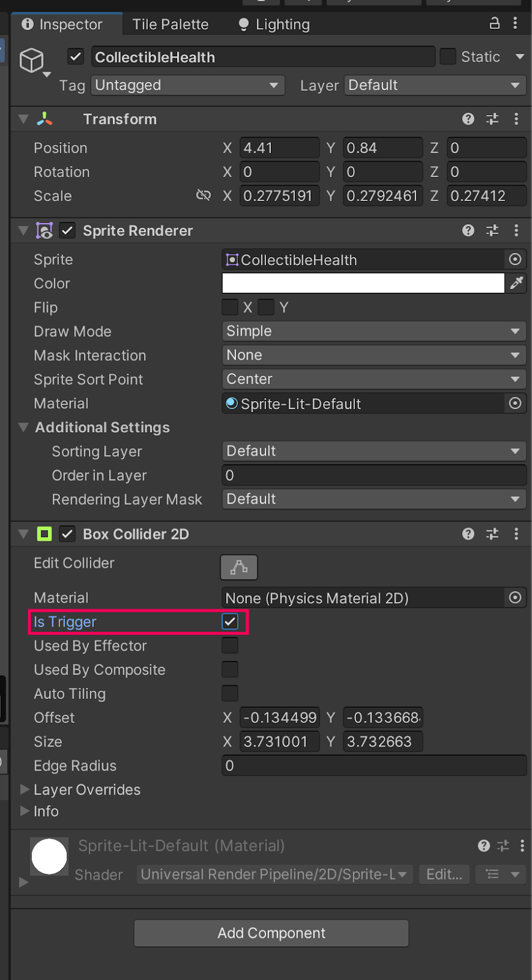Open the Lighting tab
Viewport: 532px width, 980px height.
click(273, 24)
